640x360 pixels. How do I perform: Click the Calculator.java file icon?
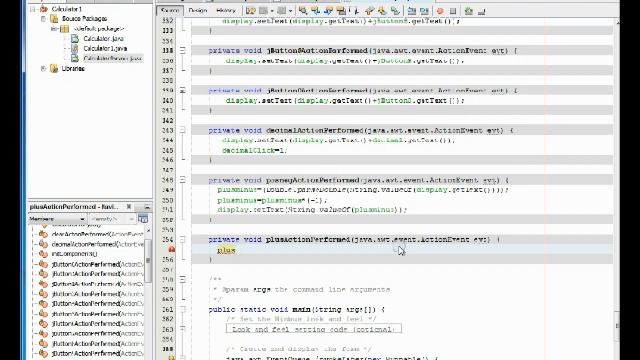75,39
